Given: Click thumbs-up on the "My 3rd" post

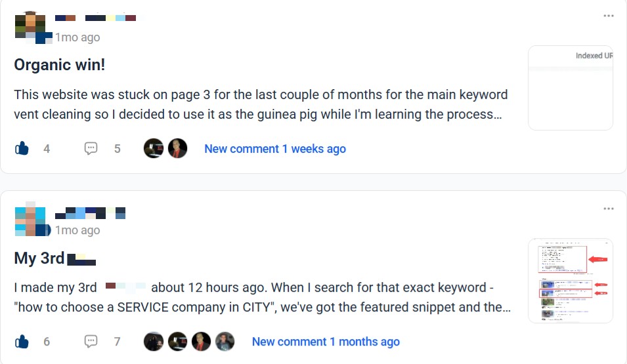Looking at the screenshot, I should click(x=22, y=342).
